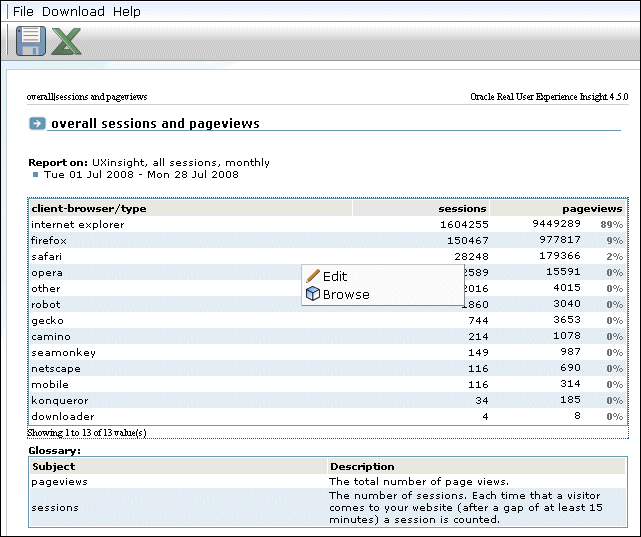The height and width of the screenshot is (537, 641).
Task: Click pageviews value 15591
Action: (x=563, y=271)
